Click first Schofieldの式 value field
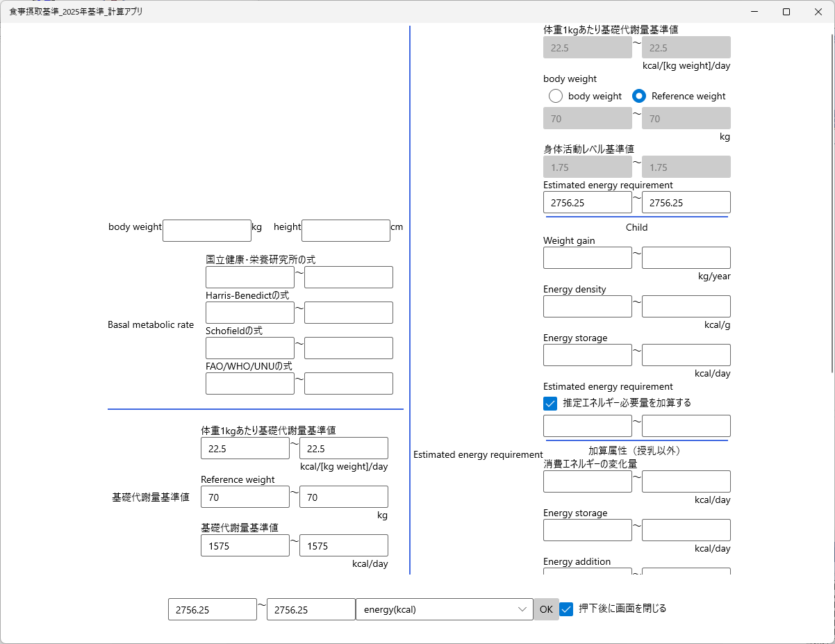This screenshot has height=644, width=835. point(250,348)
